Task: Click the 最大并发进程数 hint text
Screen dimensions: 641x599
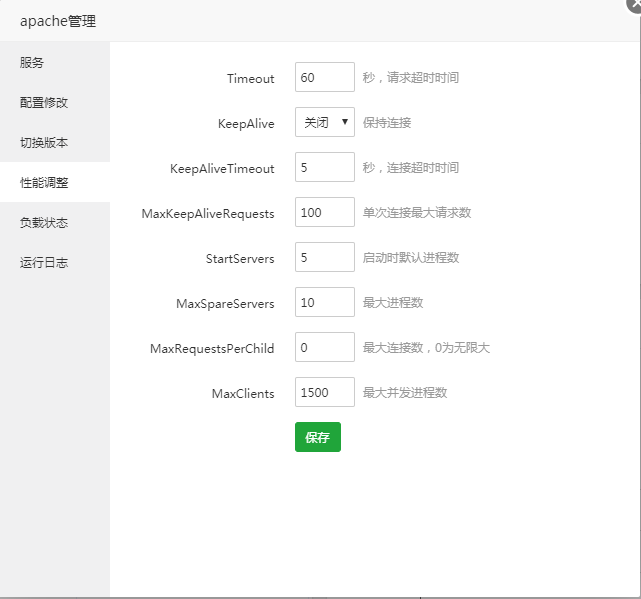Action: pos(405,393)
